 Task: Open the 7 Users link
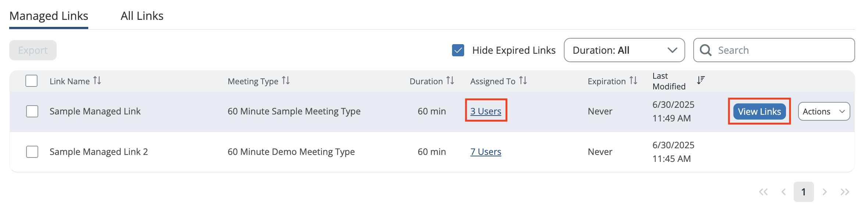(x=486, y=152)
